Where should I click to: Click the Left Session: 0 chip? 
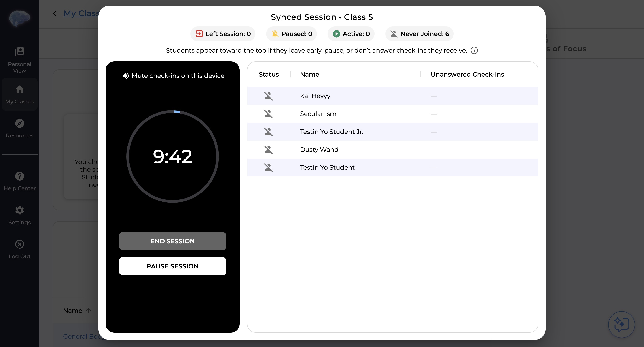pos(223,34)
